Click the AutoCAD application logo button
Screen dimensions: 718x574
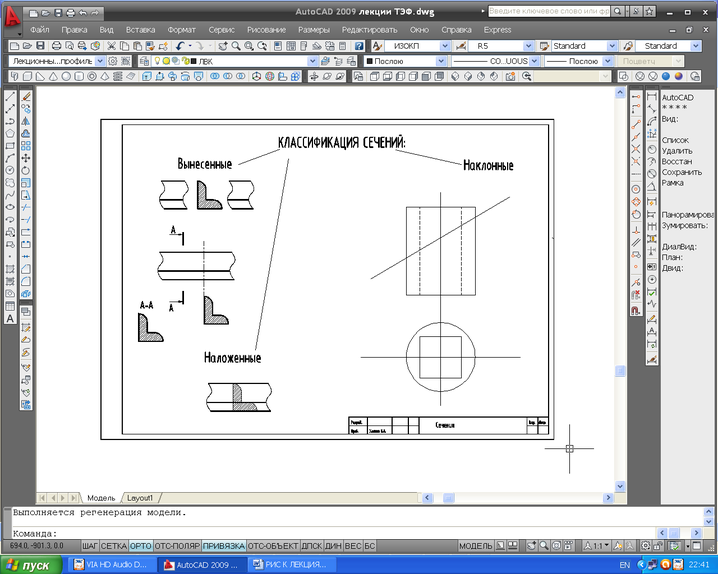click(x=12, y=18)
